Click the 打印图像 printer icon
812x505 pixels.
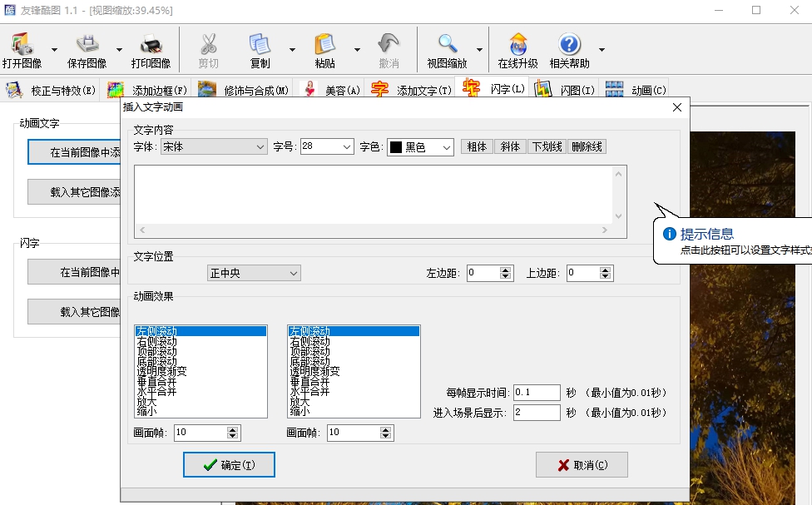coord(151,44)
